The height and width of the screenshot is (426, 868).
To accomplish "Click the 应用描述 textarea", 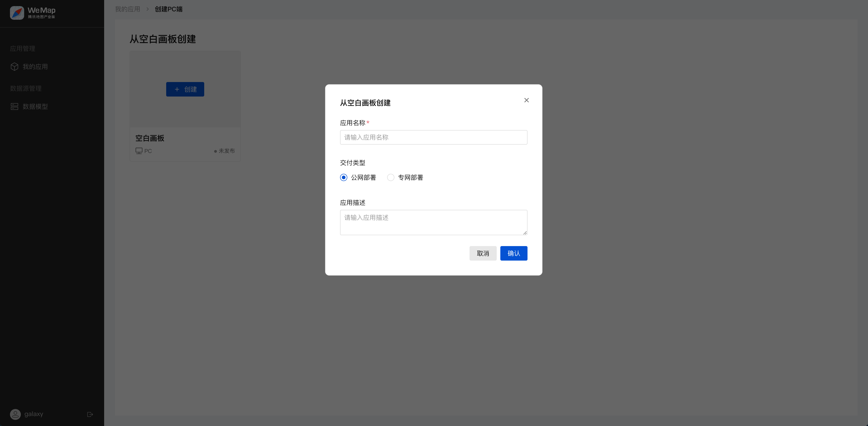I will (x=433, y=222).
